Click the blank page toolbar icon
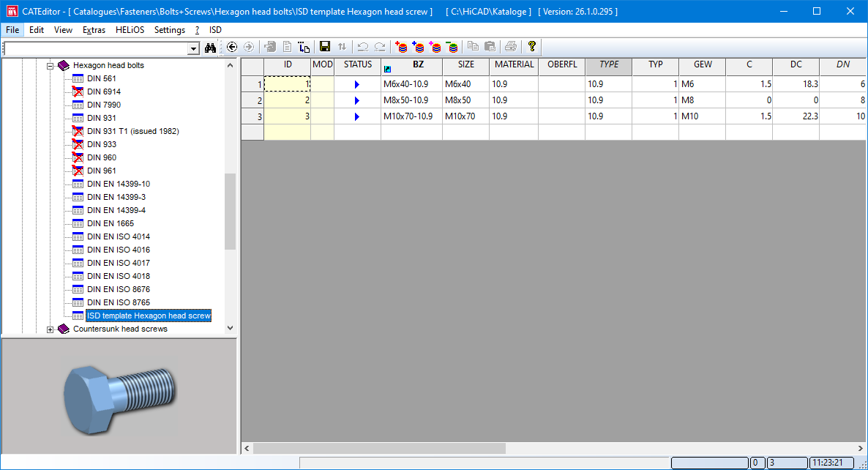The height and width of the screenshot is (470, 868). coord(288,47)
